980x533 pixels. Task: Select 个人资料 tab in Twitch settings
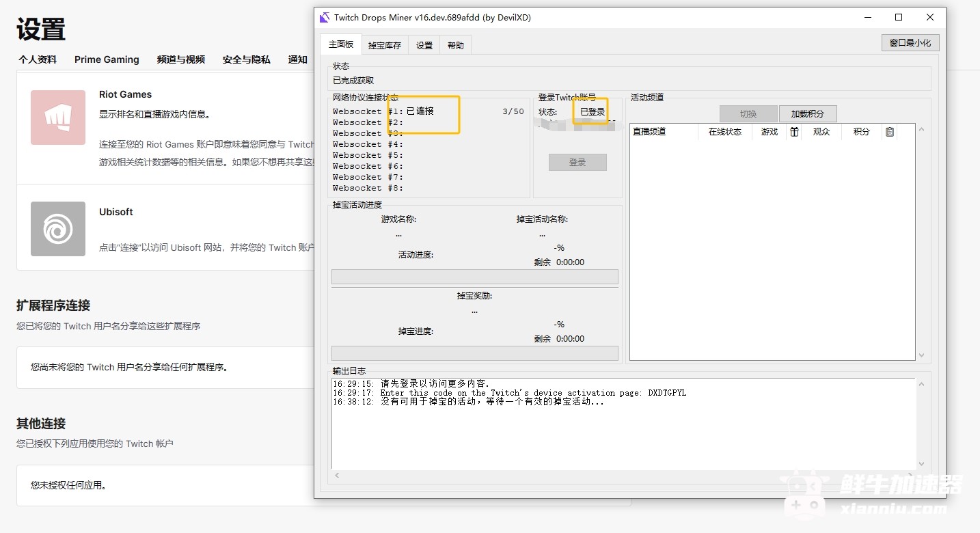(x=38, y=59)
